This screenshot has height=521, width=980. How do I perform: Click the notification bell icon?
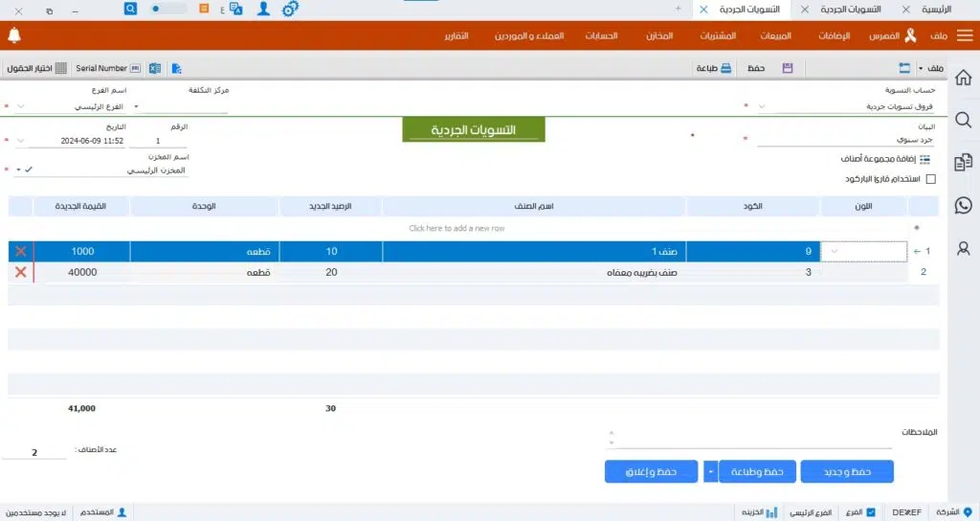[x=13, y=35]
